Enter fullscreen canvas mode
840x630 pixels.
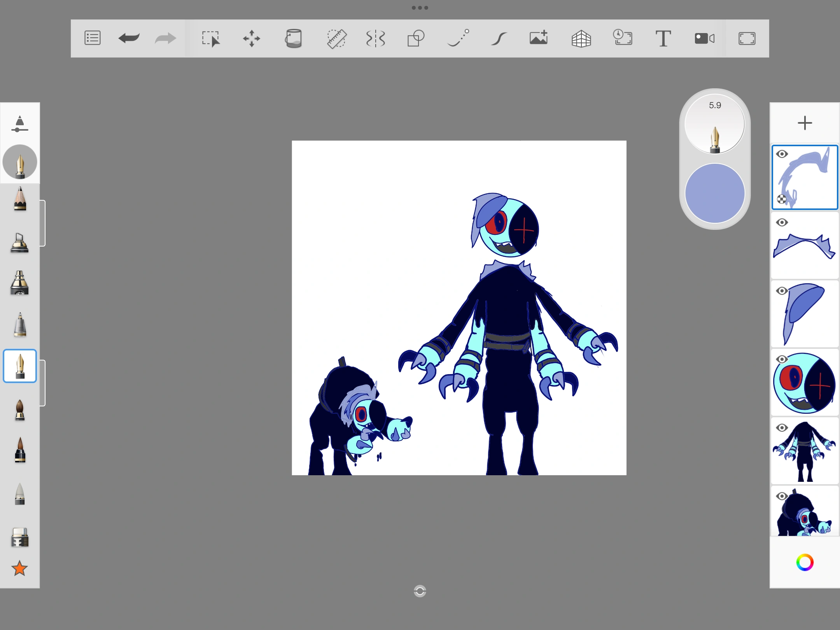point(748,38)
